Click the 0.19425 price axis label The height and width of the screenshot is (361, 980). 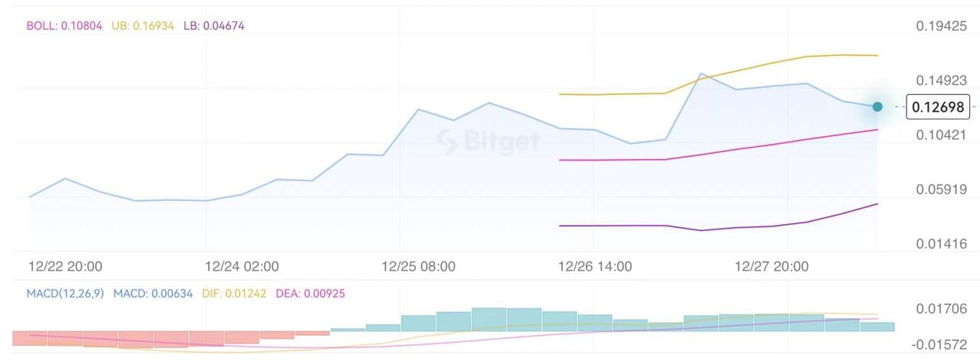click(x=941, y=26)
